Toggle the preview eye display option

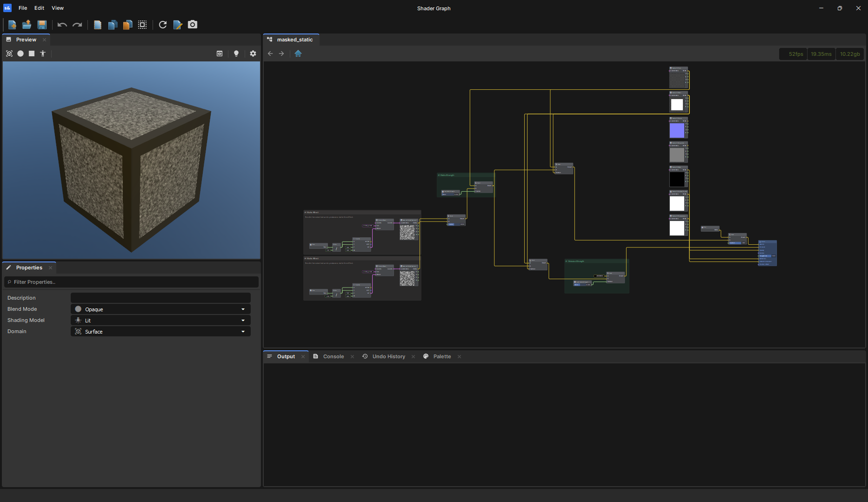point(220,54)
